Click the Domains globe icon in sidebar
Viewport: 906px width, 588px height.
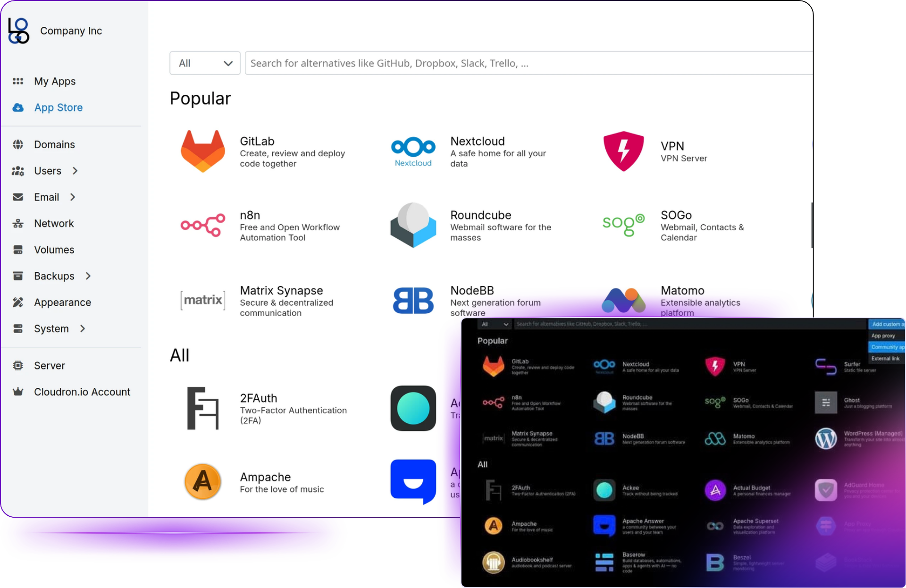pyautogui.click(x=18, y=144)
